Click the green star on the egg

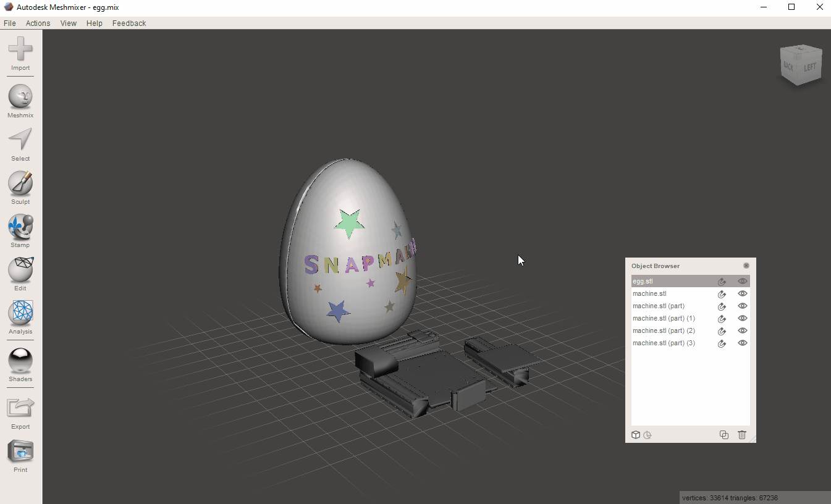tap(349, 223)
